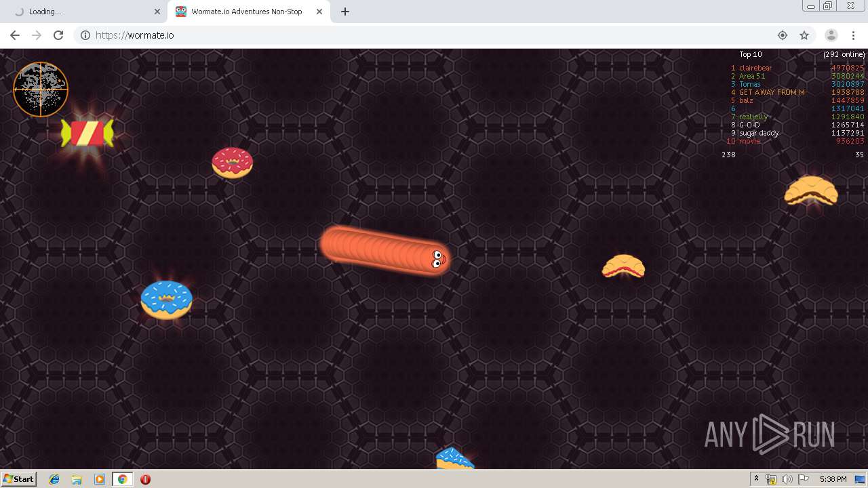
Task: Click the pink frosted donut
Action: (233, 163)
